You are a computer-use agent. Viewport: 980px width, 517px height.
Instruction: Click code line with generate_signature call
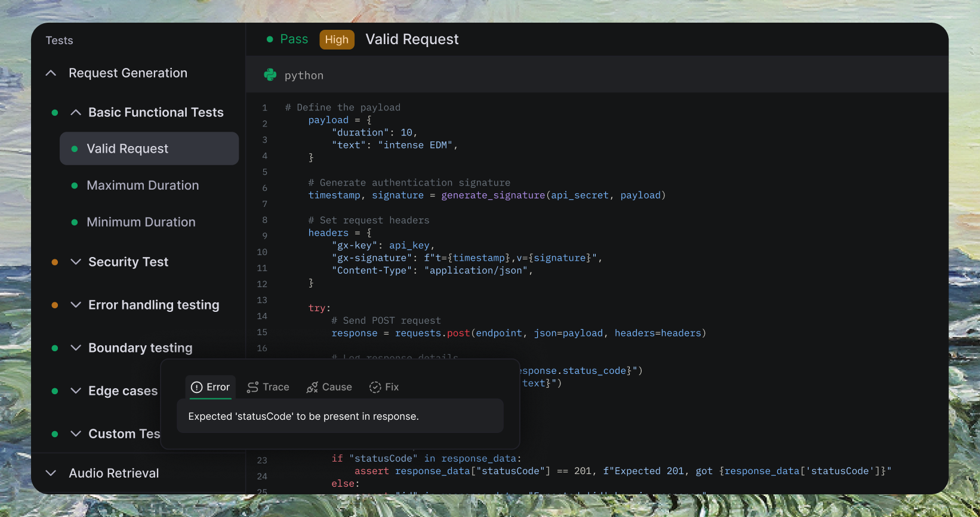(x=486, y=195)
